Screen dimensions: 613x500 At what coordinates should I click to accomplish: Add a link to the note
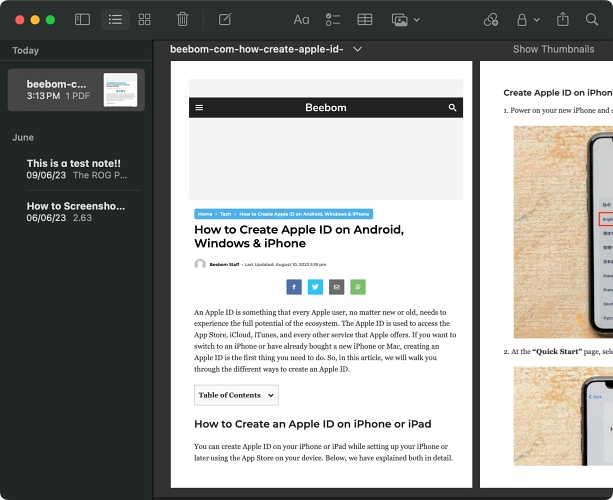pos(491,20)
